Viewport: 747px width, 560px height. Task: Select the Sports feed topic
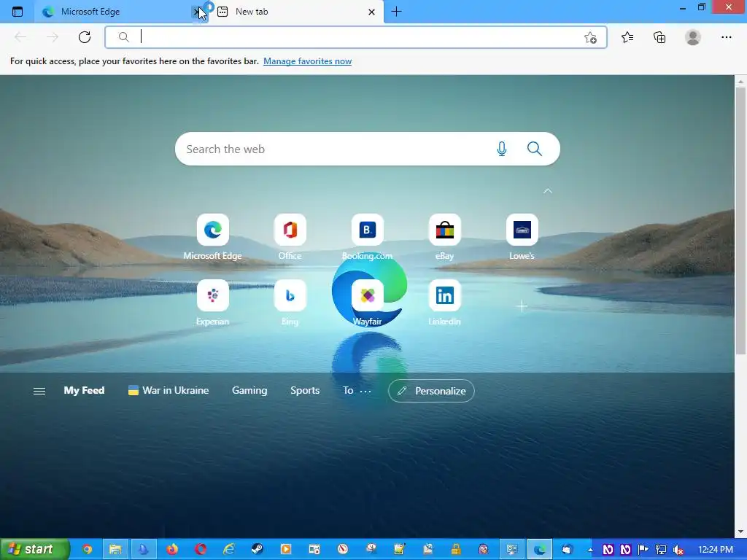click(x=305, y=391)
